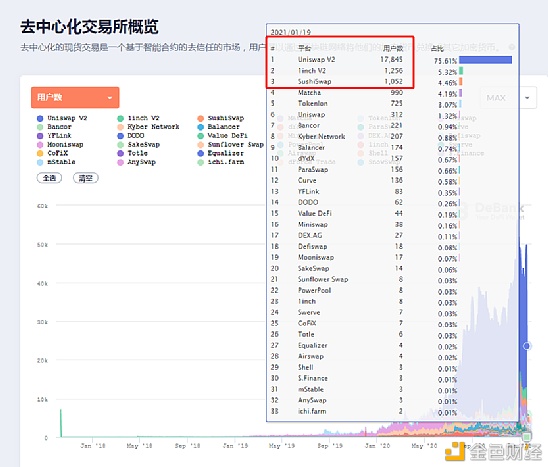Click the 去中心化交易所概览 page heading

point(89,27)
